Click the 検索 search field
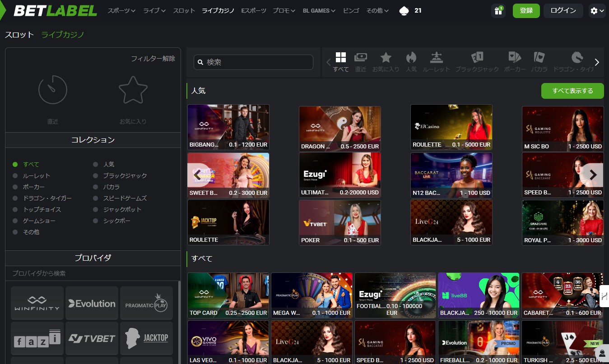 (x=253, y=62)
